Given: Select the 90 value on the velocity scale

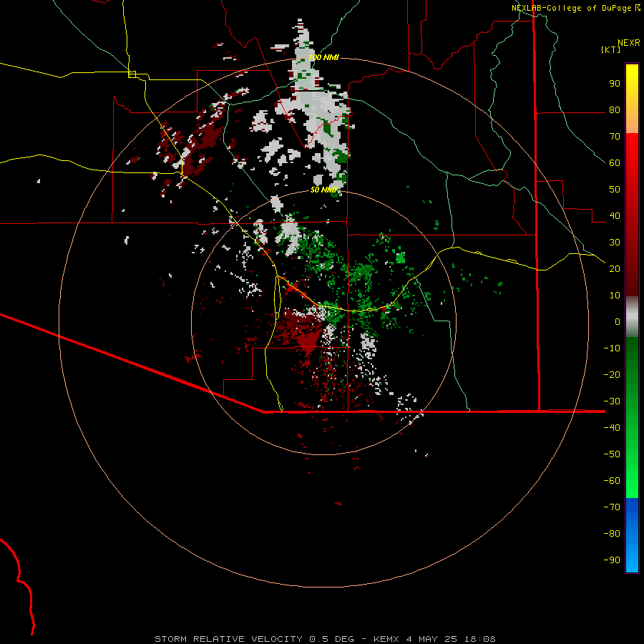Looking at the screenshot, I should tap(615, 84).
